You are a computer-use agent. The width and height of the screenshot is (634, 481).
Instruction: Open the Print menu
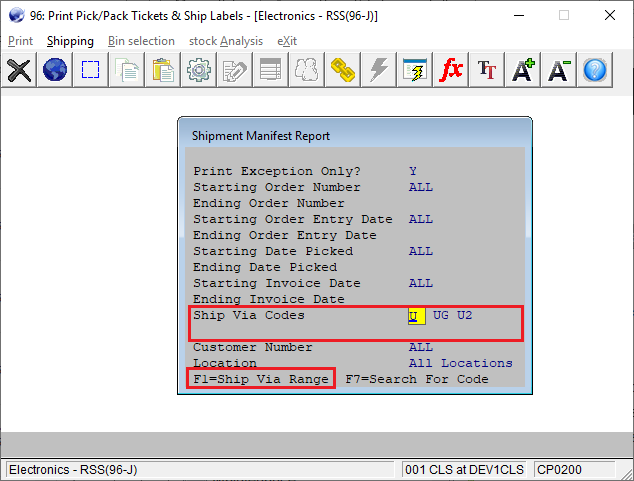[x=20, y=41]
